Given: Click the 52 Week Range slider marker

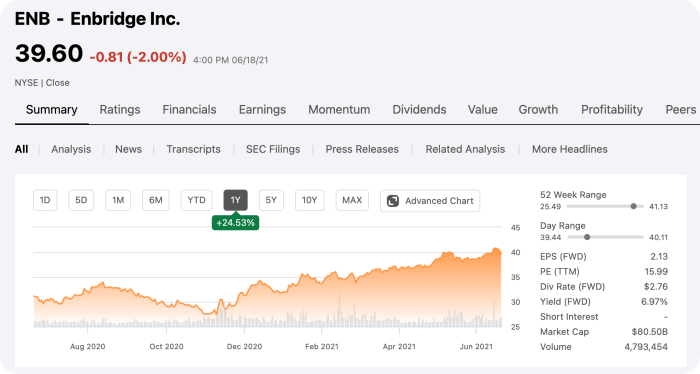Looking at the screenshot, I should click(x=633, y=206).
